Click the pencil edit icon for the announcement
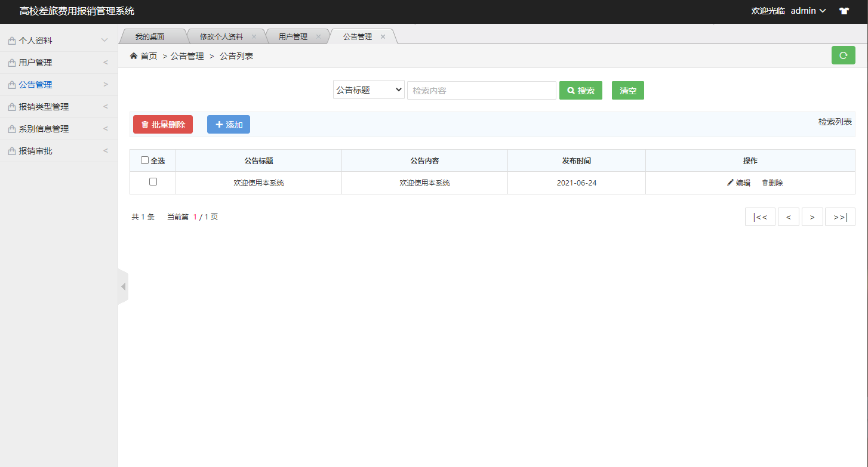 [x=730, y=183]
